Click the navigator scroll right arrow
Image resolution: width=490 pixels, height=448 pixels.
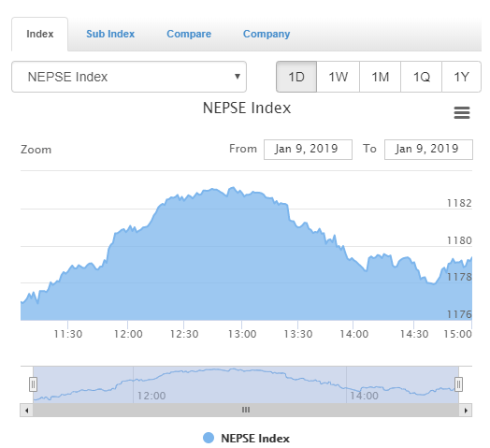466,411
